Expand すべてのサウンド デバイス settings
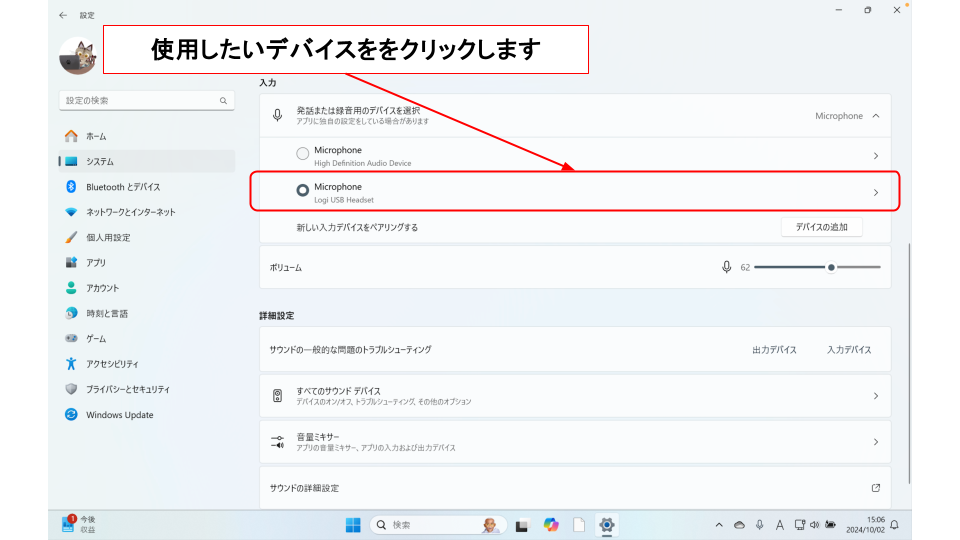 876,396
